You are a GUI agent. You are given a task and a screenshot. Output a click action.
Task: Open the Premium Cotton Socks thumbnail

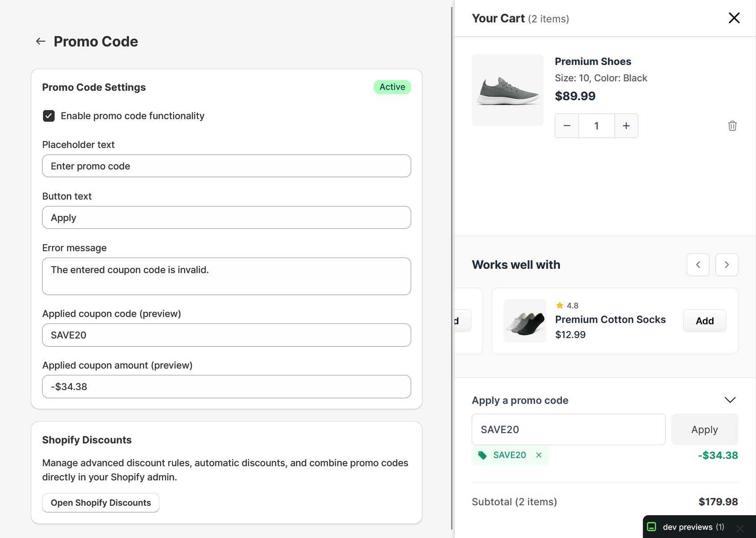coord(525,321)
